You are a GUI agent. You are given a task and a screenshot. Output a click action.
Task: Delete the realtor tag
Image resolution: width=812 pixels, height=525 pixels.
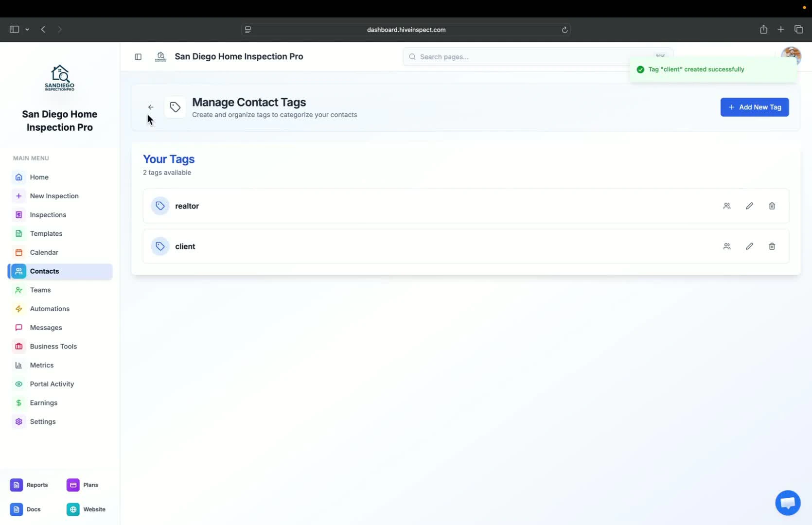click(x=772, y=206)
